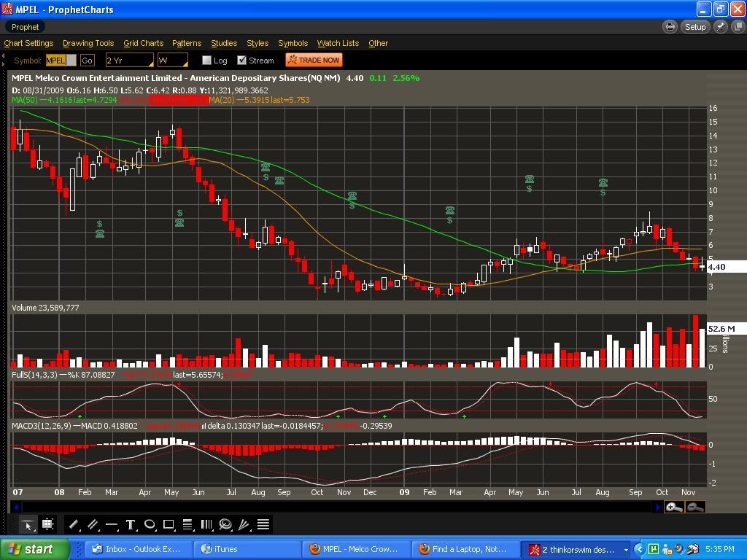Click the printer icon near Setup
Viewport: 747px width, 560px height.
coord(670,27)
